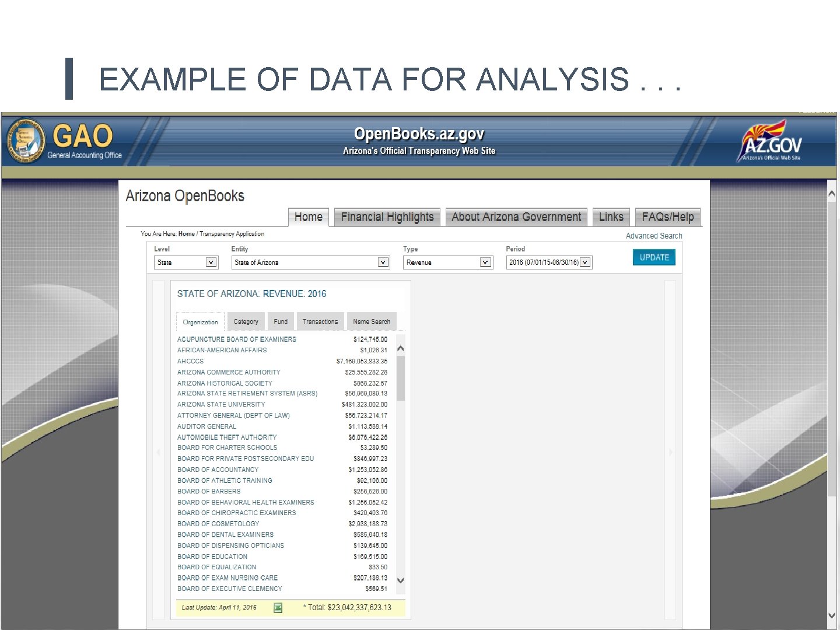
Task: Open the Type dropdown Revenue
Action: pos(448,262)
